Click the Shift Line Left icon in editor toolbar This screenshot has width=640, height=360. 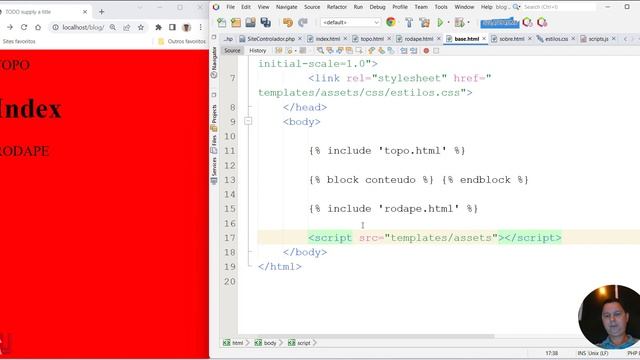tap(404, 51)
